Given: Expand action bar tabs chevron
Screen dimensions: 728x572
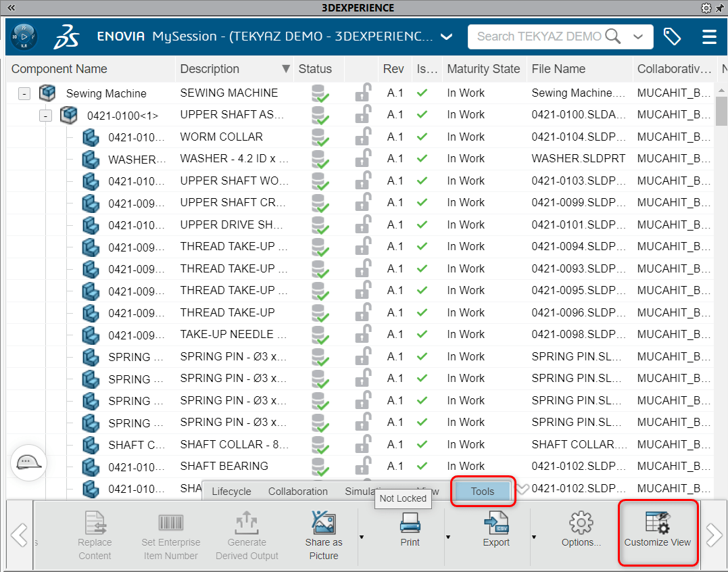Looking at the screenshot, I should (x=523, y=490).
